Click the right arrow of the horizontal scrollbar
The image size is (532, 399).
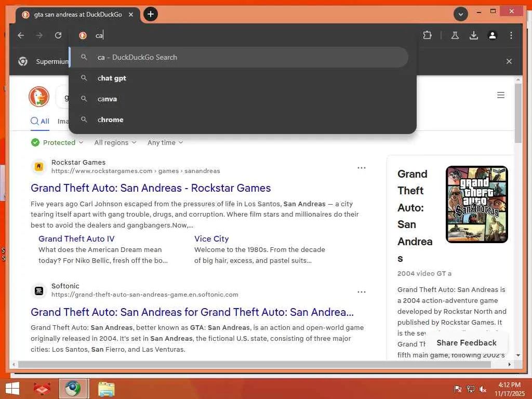(509, 364)
